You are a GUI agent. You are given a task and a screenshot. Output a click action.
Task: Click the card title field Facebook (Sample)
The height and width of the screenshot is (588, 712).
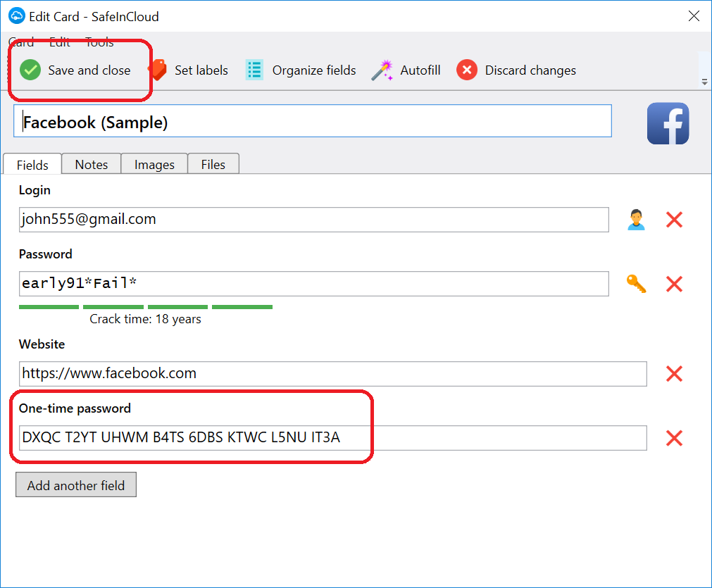tap(313, 121)
